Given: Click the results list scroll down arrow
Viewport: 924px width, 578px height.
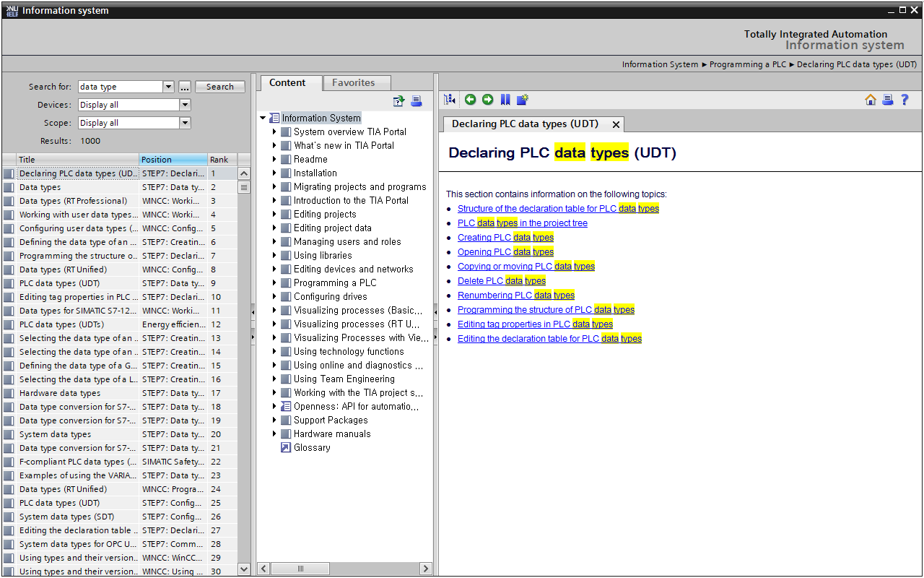Looking at the screenshot, I should [x=244, y=569].
